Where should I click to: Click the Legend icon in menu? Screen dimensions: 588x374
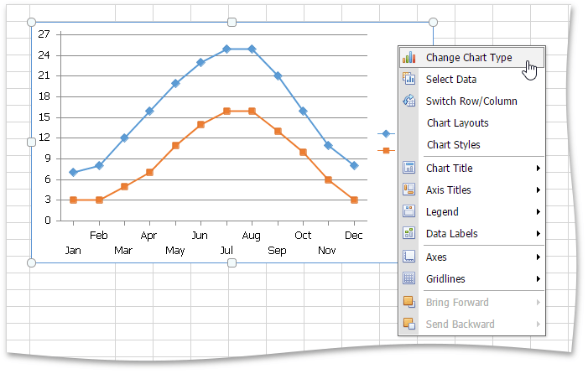[408, 211]
